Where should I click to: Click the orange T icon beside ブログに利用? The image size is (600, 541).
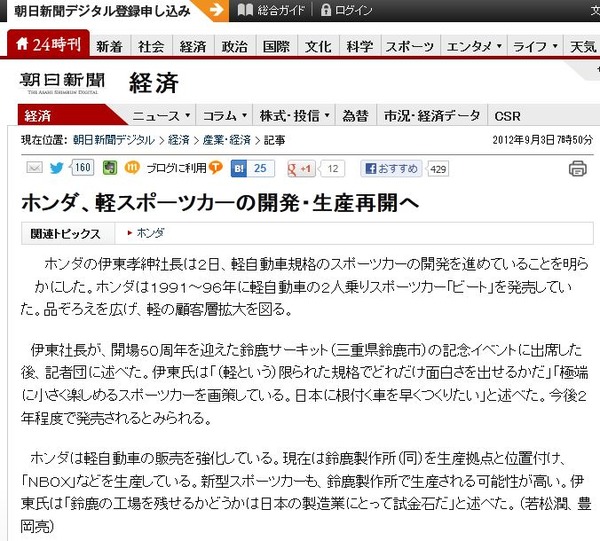(215, 167)
